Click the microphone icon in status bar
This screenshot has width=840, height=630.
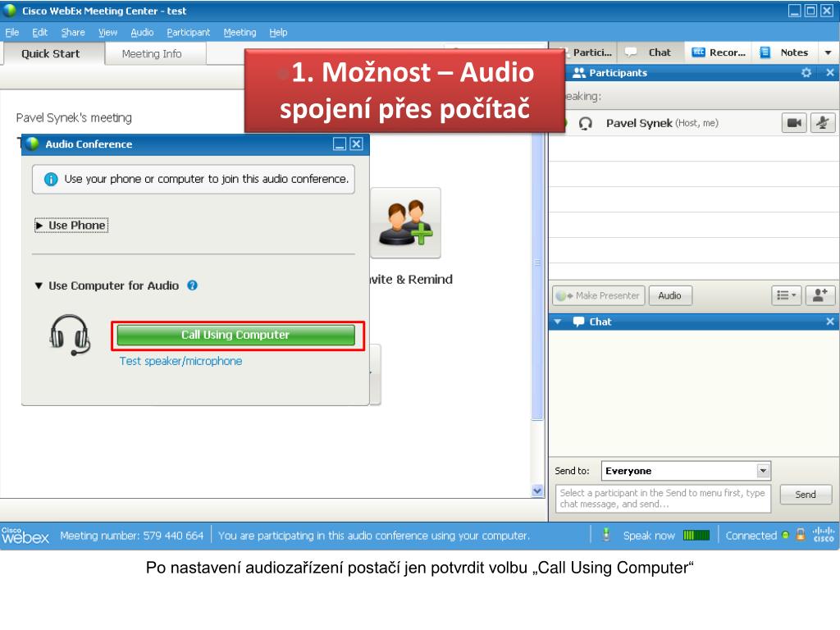606,535
